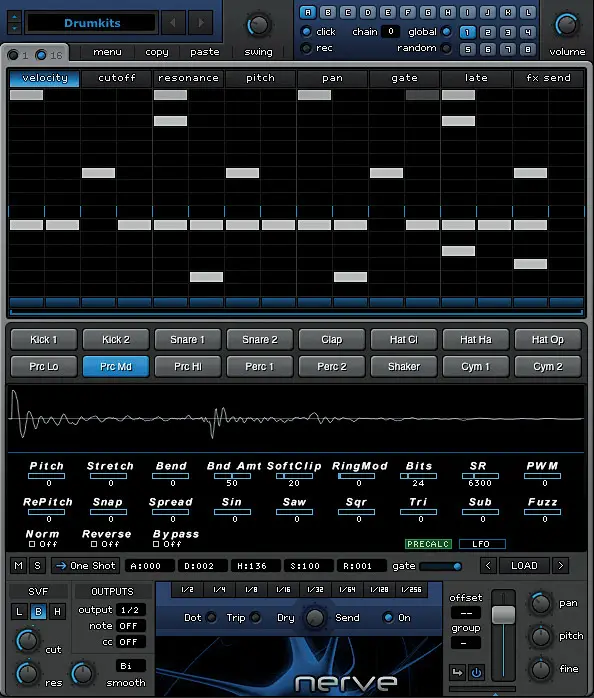The width and height of the screenshot is (594, 698).
Task: Enable the Norm checkbox
Action: coord(32,544)
